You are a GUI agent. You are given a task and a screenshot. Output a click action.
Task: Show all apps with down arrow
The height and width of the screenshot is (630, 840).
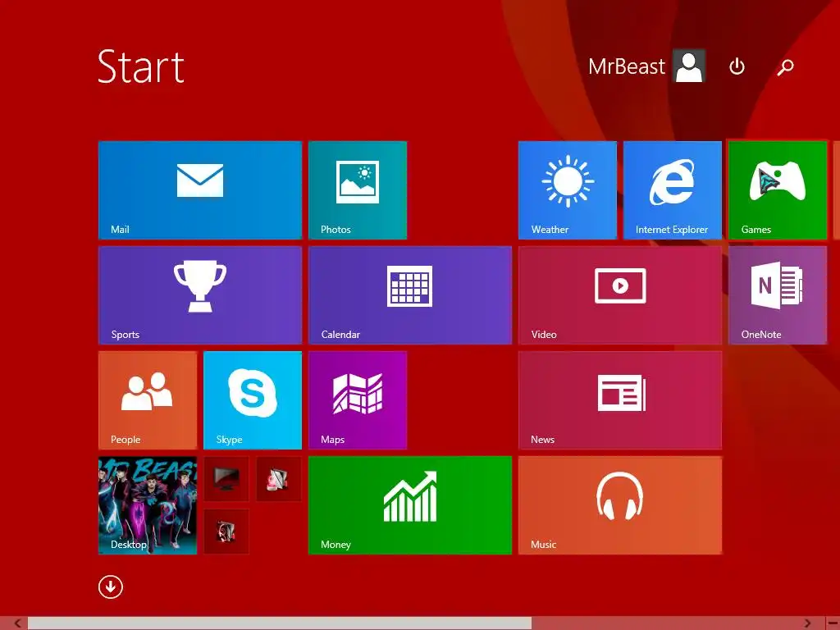click(x=111, y=587)
